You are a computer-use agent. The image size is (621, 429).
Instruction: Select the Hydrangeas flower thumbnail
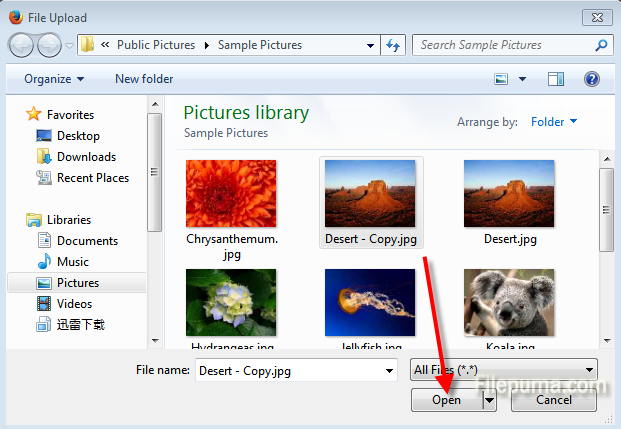(231, 302)
